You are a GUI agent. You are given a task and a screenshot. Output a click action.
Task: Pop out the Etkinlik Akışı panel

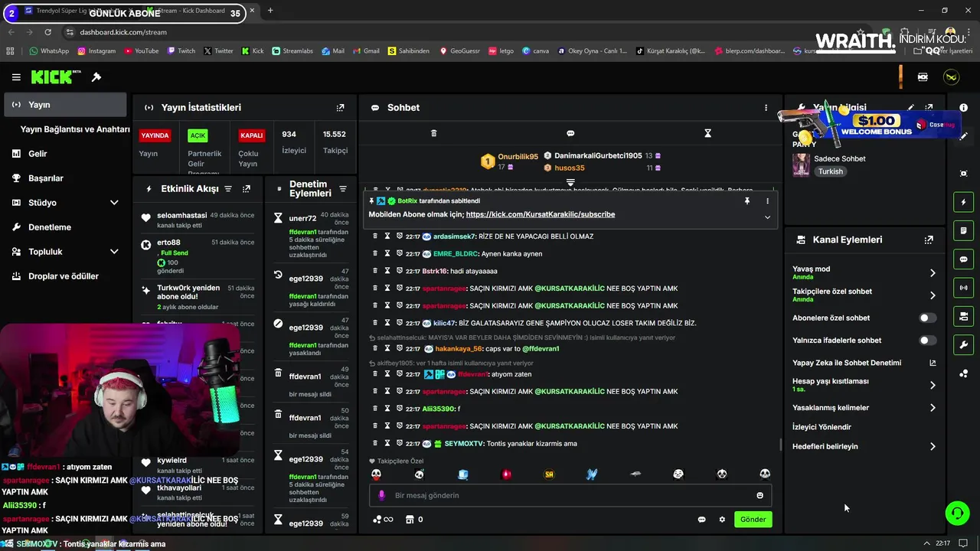click(247, 188)
